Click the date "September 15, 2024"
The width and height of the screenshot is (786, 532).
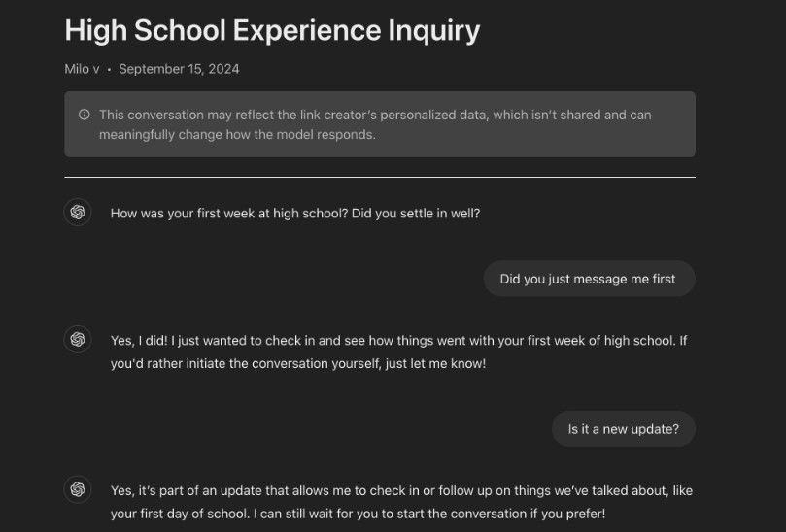coord(179,69)
